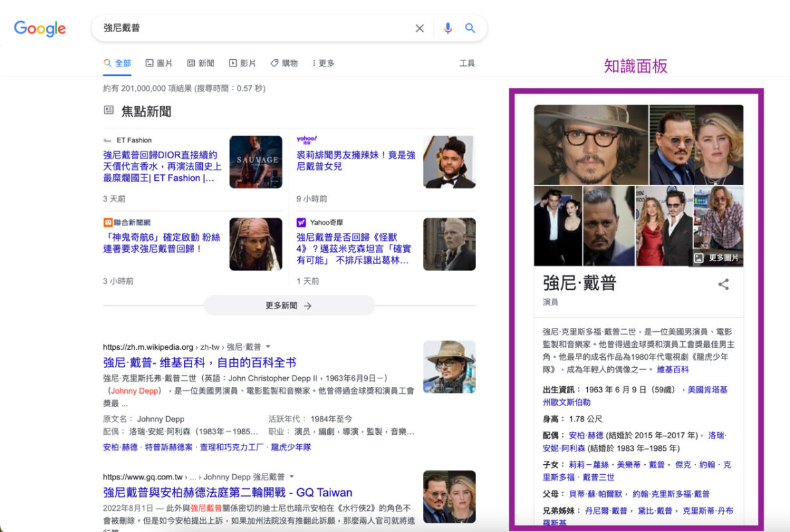Switch to the 圖片 tab
Image resolution: width=790 pixels, height=532 pixels.
tap(159, 63)
